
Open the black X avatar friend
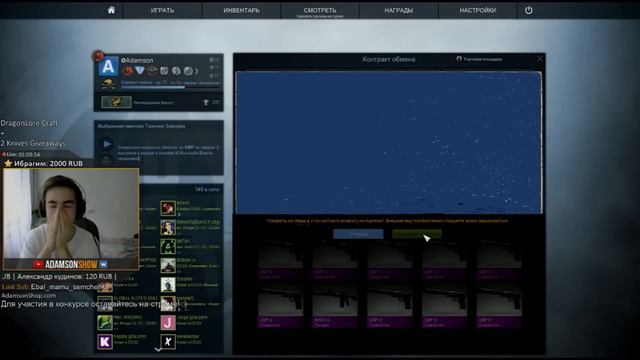pyautogui.click(x=168, y=341)
